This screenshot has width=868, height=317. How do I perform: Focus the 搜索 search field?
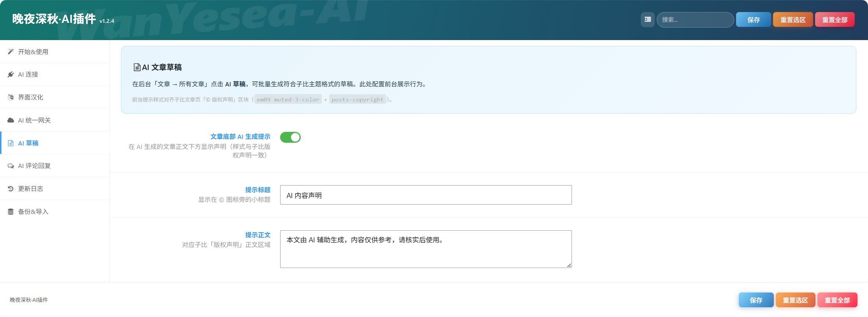pyautogui.click(x=695, y=19)
